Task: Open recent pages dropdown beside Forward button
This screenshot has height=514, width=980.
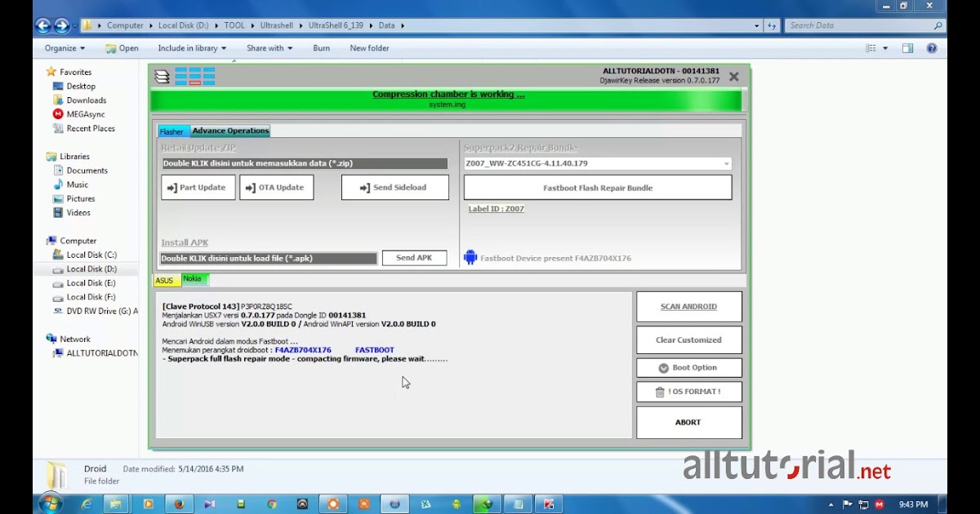Action: click(x=75, y=25)
